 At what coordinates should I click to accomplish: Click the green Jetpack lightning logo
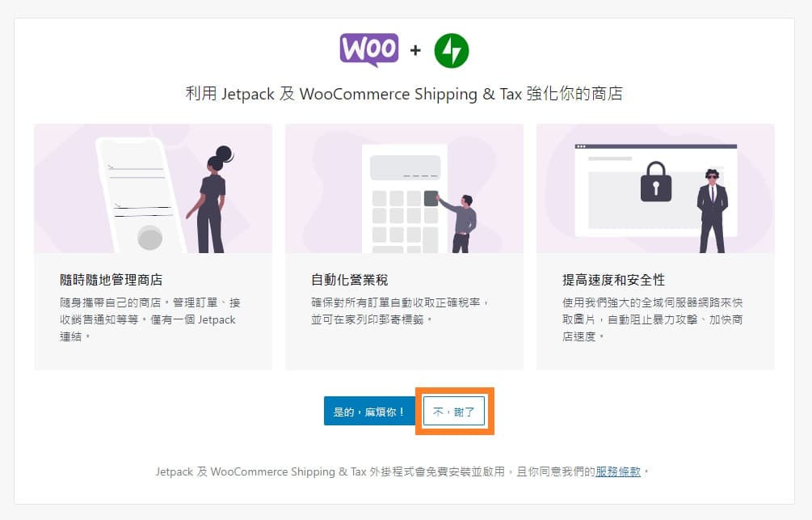452,51
